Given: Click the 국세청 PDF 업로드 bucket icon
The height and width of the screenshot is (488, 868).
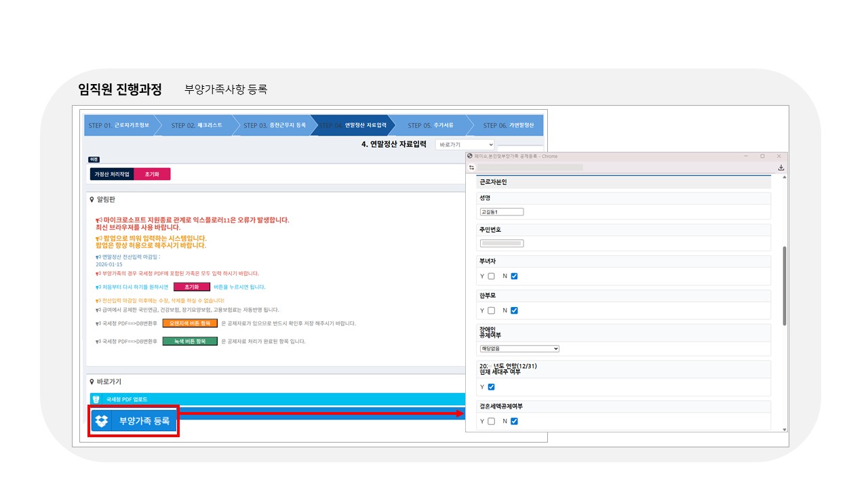Looking at the screenshot, I should click(96, 399).
